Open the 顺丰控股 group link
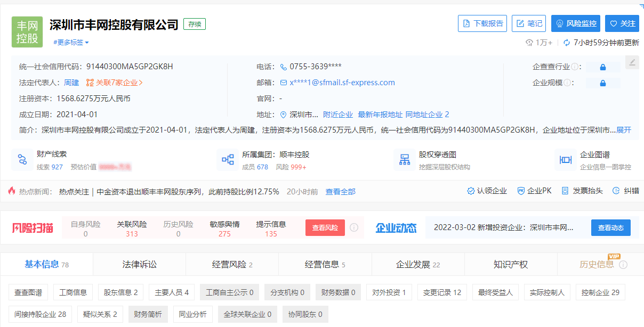 click(294, 155)
